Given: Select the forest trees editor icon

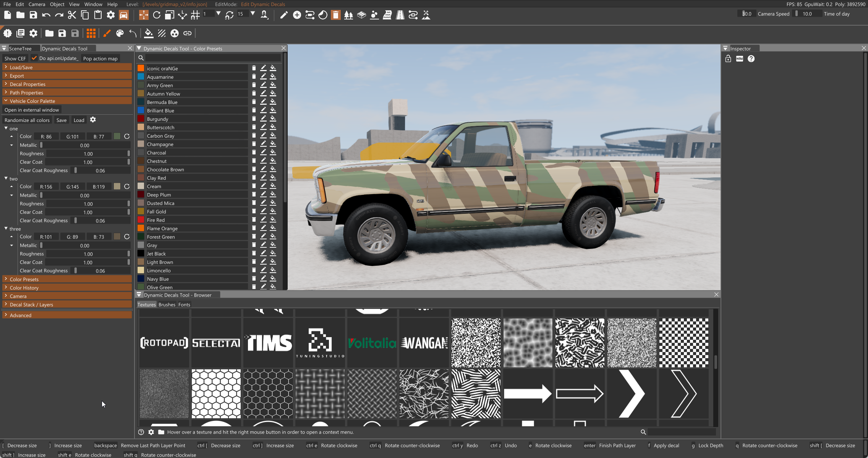Looking at the screenshot, I should tap(348, 15).
